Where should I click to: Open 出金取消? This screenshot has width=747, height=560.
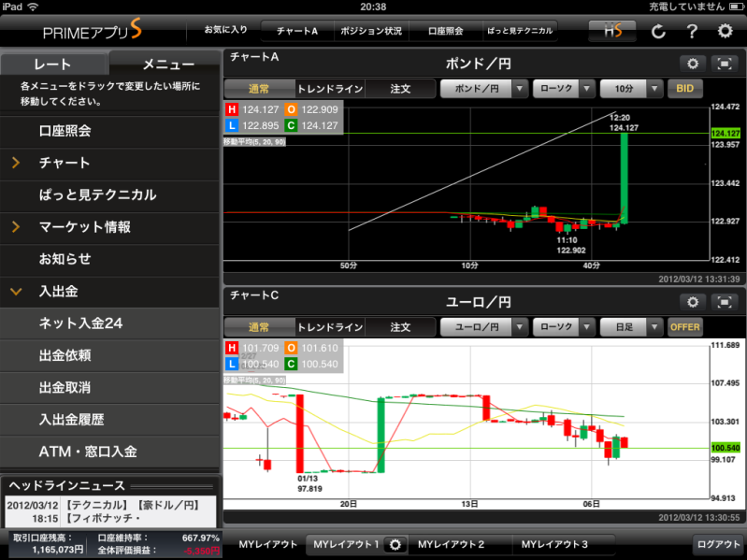109,388
